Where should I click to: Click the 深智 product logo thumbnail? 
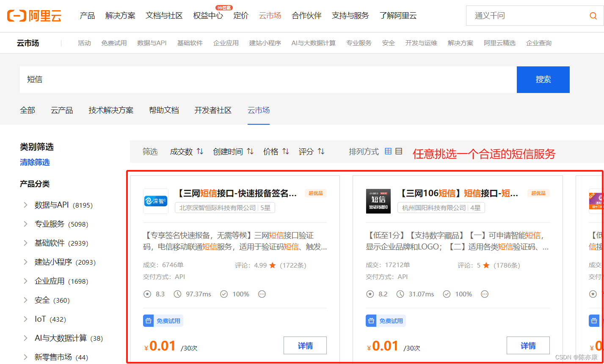[156, 201]
